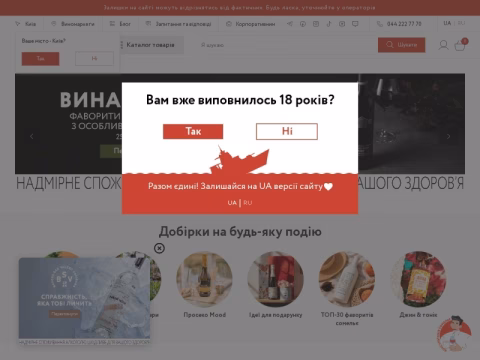The image size is (480, 360).
Task: Click Переглянути button in BSV promo
Action: click(64, 314)
